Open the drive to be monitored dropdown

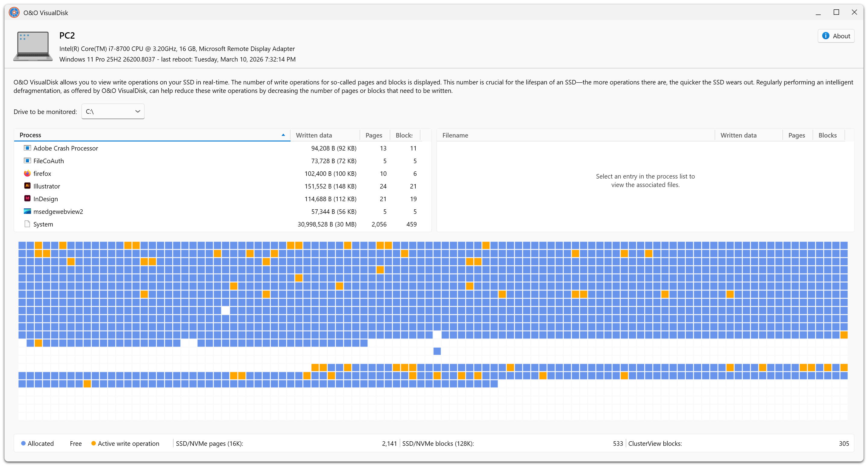(x=113, y=112)
